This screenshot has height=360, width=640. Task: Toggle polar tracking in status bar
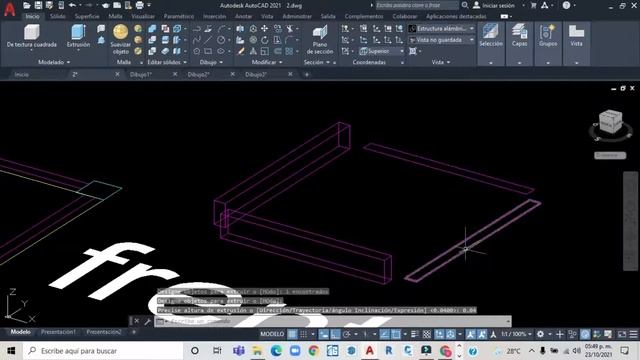tap(347, 334)
